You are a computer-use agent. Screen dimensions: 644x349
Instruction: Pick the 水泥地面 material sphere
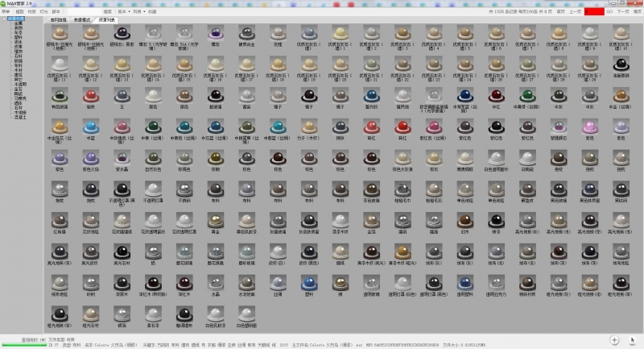pos(247,283)
